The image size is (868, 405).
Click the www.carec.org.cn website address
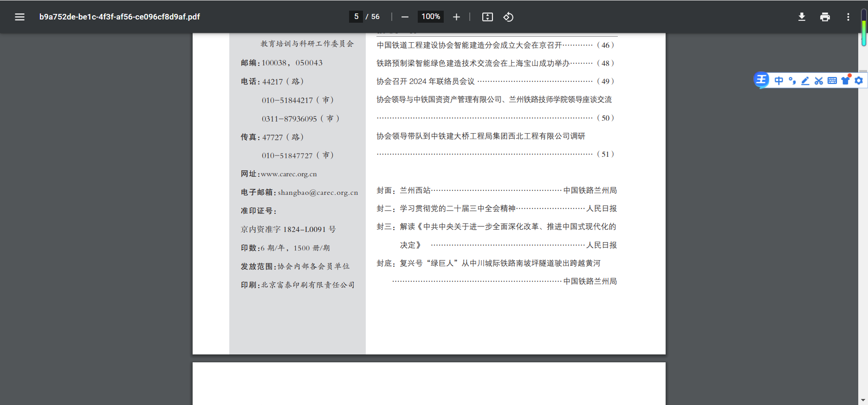click(289, 174)
